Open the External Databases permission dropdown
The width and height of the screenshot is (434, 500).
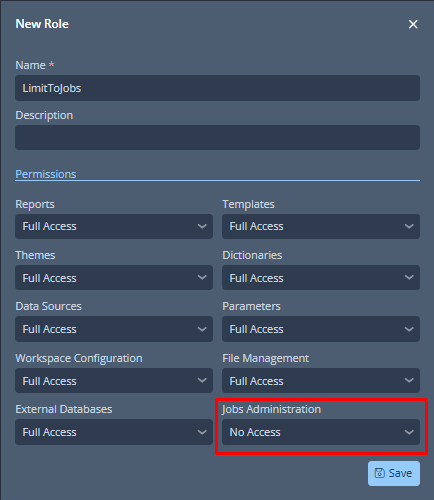coord(114,432)
